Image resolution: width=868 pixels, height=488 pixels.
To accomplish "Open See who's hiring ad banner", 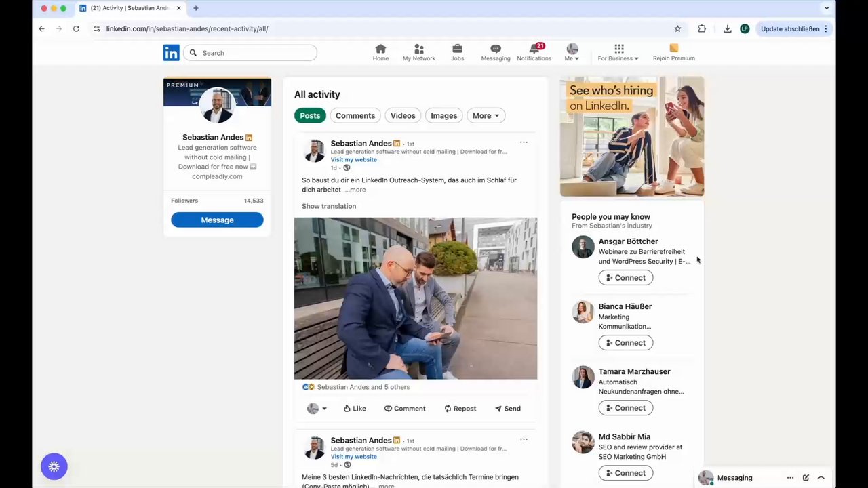I will [x=632, y=136].
